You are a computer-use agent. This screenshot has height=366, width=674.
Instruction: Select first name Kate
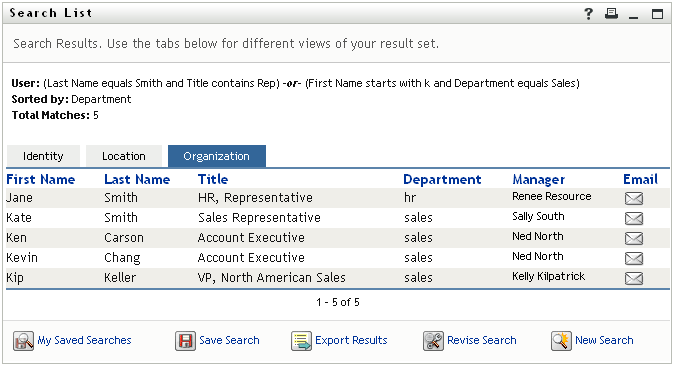19,218
